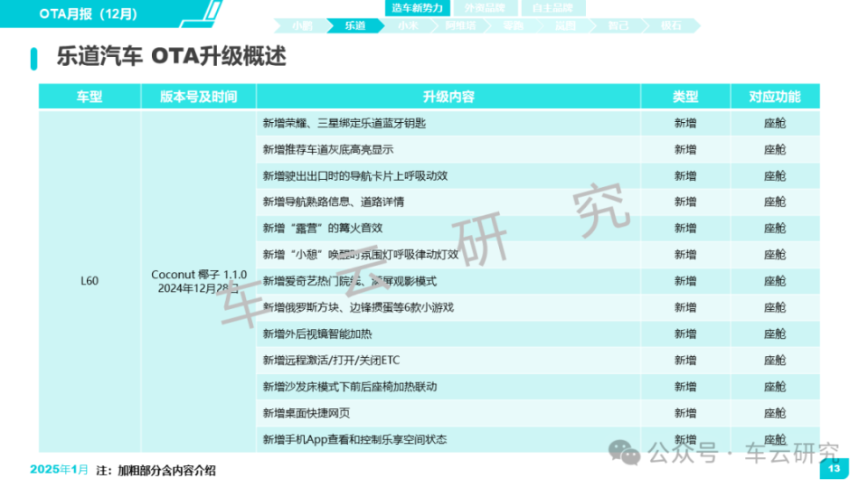This screenshot has width=868, height=488.
Task: Select the row 新增外后视镜智能加热
Action: click(448, 333)
